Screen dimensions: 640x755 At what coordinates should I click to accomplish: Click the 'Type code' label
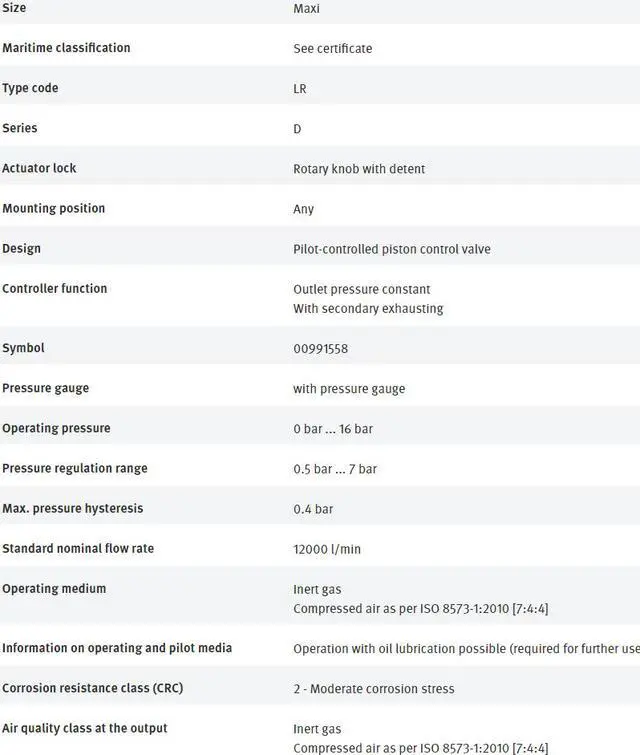(x=30, y=88)
